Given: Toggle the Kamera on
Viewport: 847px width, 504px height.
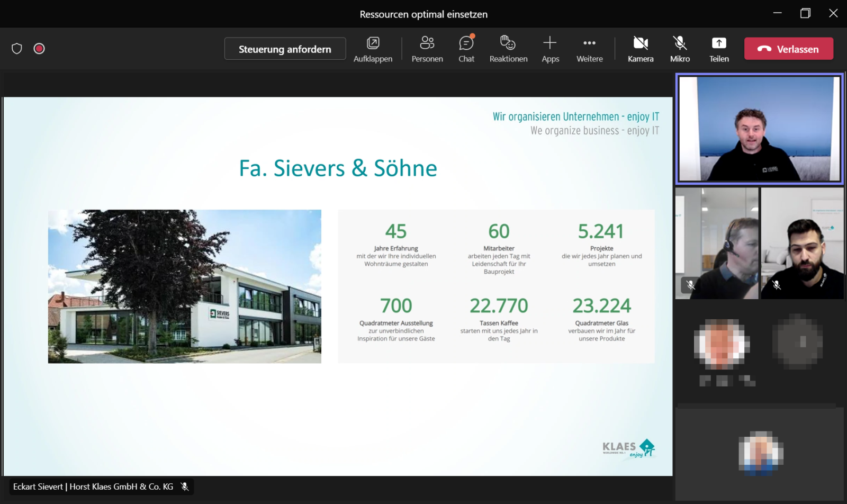Looking at the screenshot, I should (x=641, y=49).
